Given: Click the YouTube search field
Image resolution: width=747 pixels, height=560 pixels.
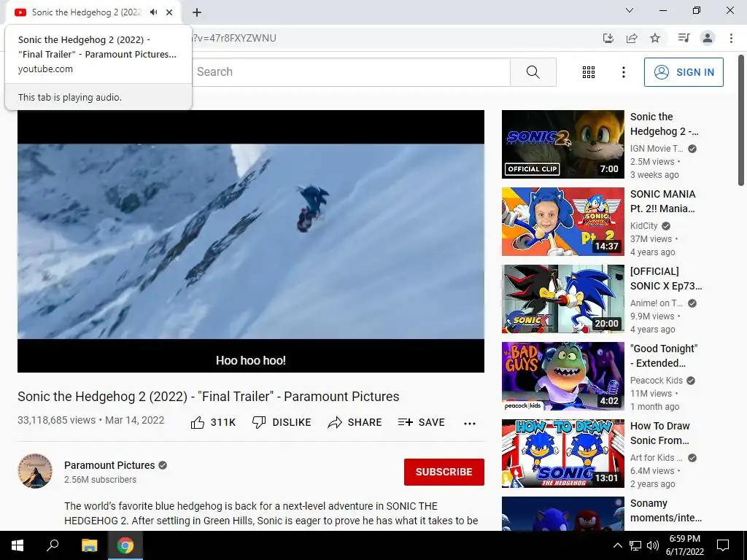Looking at the screenshot, I should 351,72.
